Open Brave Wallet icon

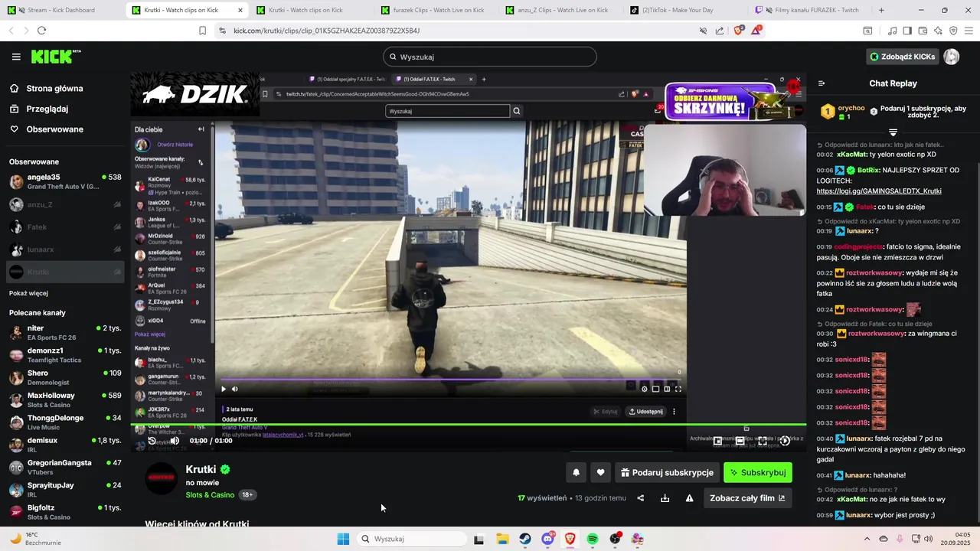click(x=923, y=31)
